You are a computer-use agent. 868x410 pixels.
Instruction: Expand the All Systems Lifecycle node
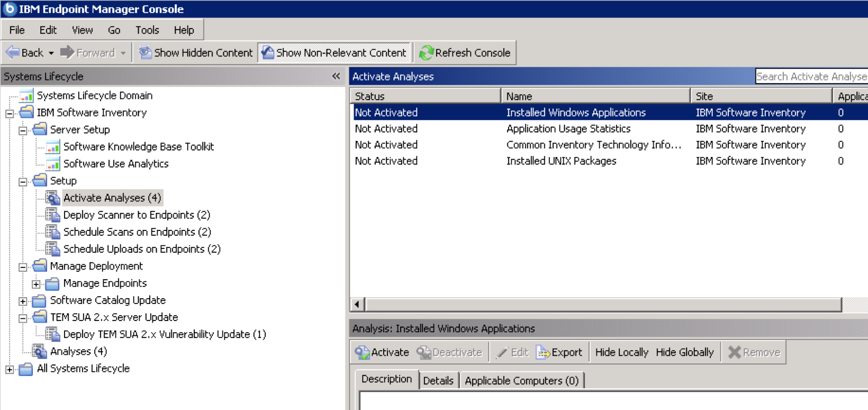10,369
